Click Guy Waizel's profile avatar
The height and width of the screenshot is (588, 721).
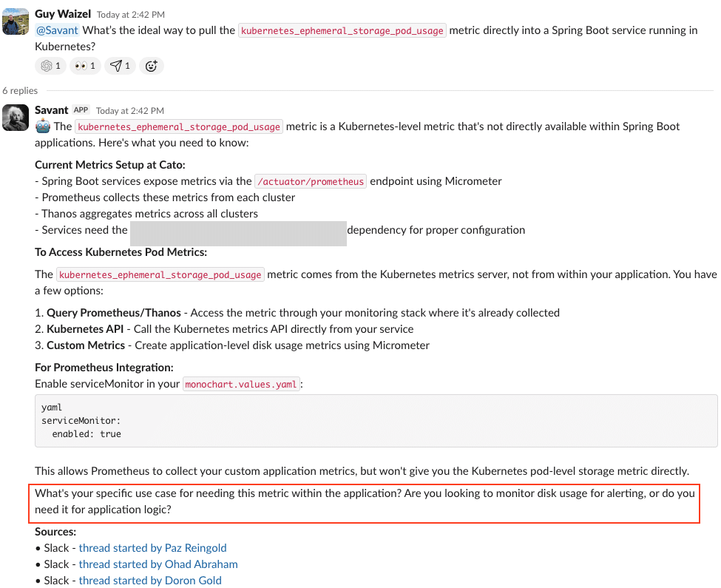coord(16,22)
